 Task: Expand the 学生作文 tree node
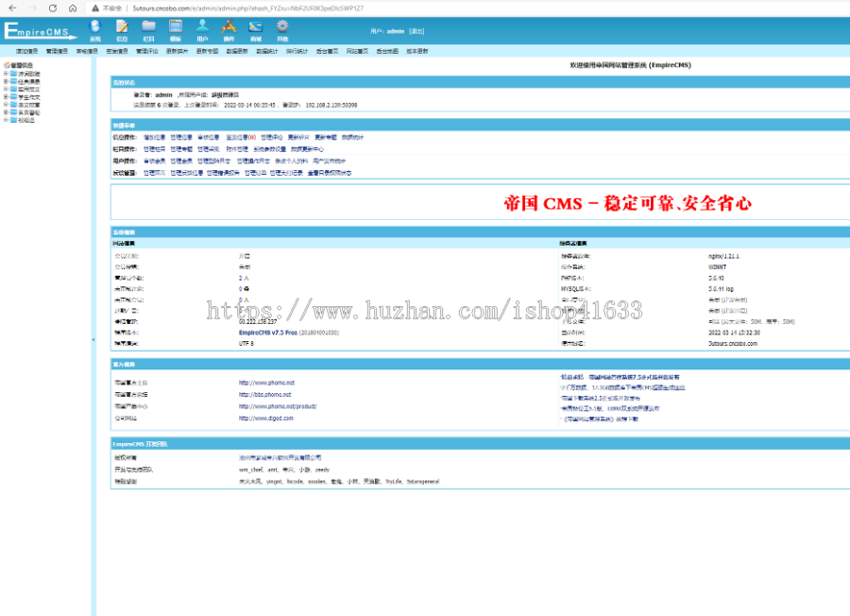[6, 97]
